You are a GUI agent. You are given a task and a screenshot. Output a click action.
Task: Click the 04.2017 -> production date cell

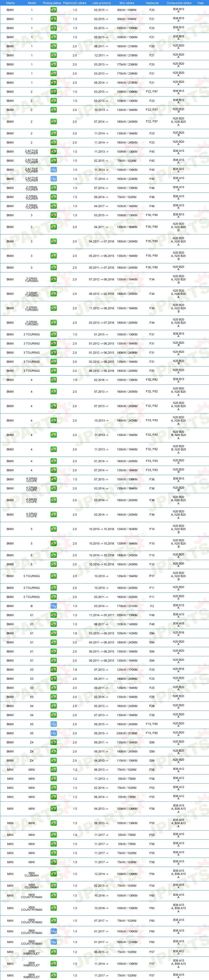pos(101,206)
